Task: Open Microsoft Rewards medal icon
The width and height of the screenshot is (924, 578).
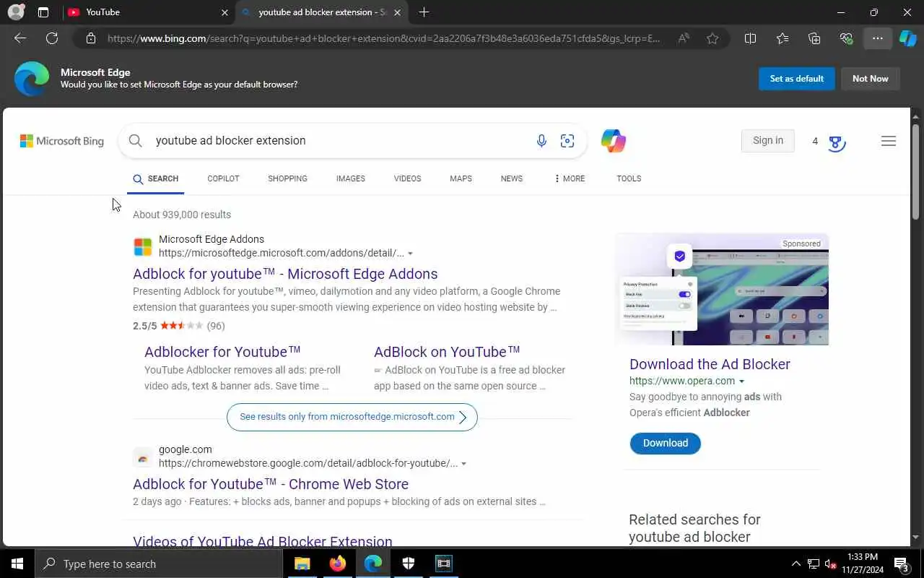Action: tap(837, 142)
